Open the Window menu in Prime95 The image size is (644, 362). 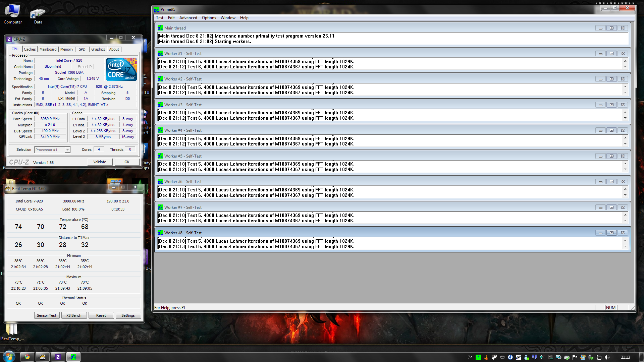(228, 18)
